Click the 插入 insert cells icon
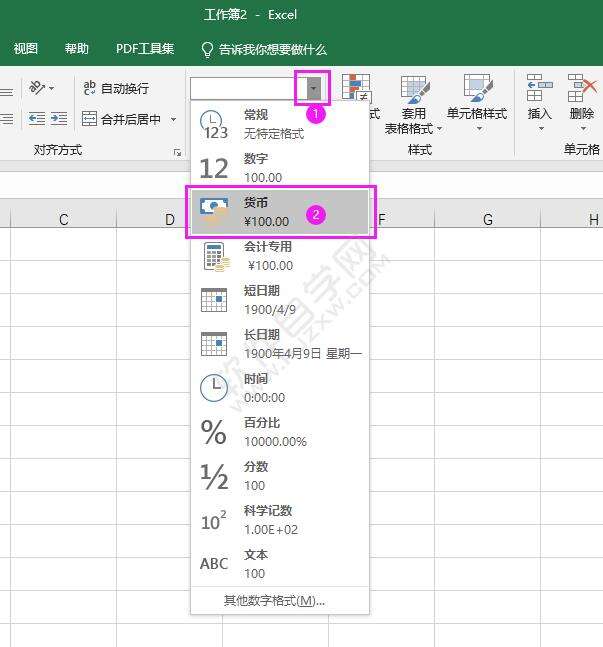 (540, 88)
